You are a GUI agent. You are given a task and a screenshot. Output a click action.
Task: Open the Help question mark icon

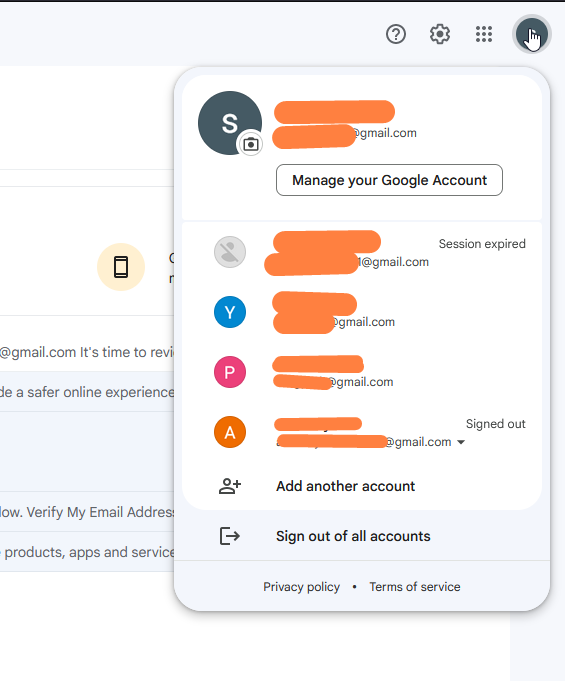pyautogui.click(x=396, y=34)
